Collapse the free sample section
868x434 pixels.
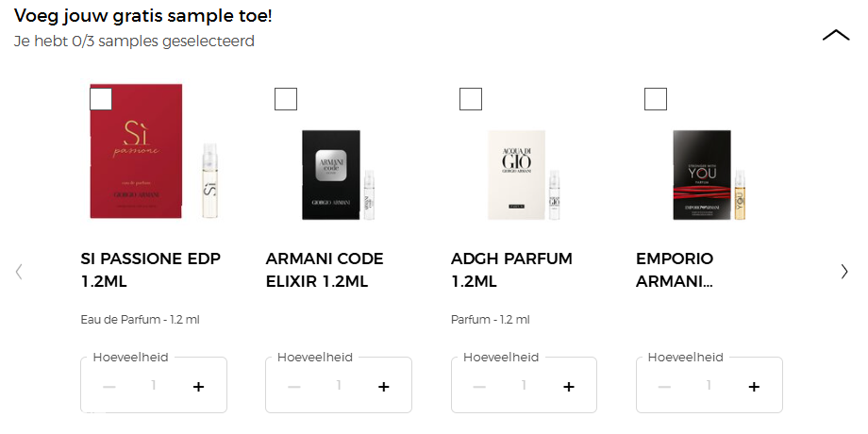coord(835,36)
